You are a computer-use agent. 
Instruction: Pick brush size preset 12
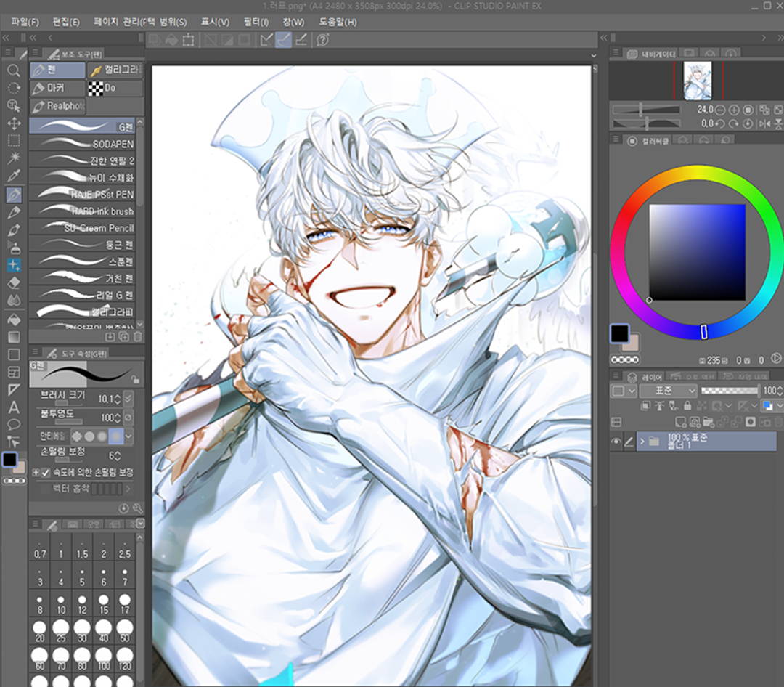pyautogui.click(x=82, y=604)
